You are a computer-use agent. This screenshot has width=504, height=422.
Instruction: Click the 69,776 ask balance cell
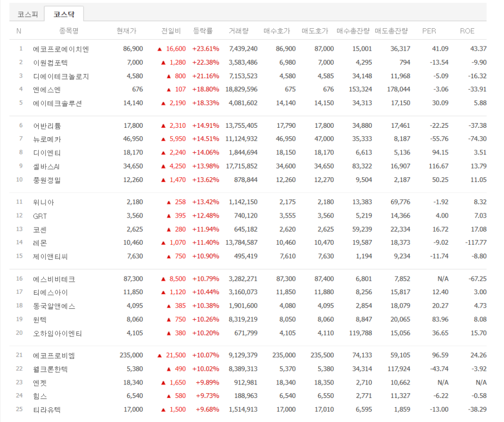tap(400, 202)
